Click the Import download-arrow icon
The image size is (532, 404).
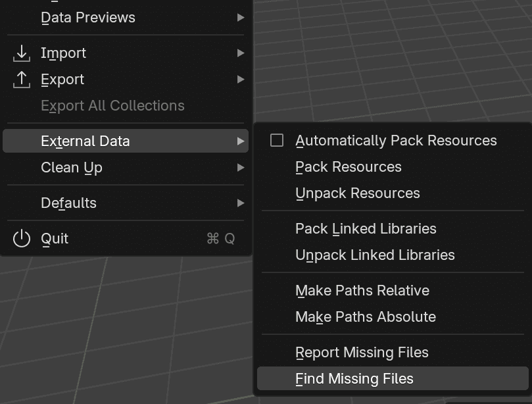tap(22, 53)
